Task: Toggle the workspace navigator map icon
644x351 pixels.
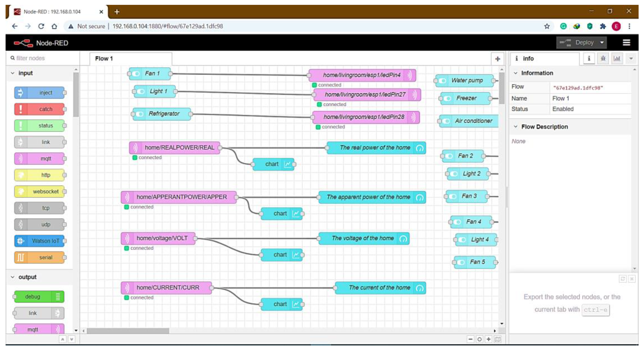Action: 497,339
